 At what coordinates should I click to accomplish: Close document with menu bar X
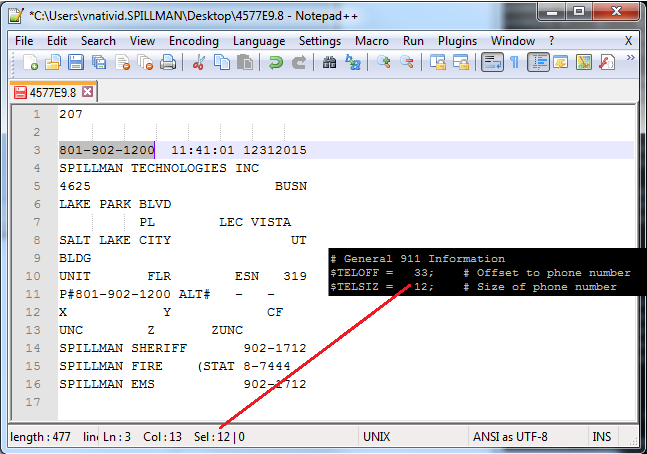pos(628,41)
